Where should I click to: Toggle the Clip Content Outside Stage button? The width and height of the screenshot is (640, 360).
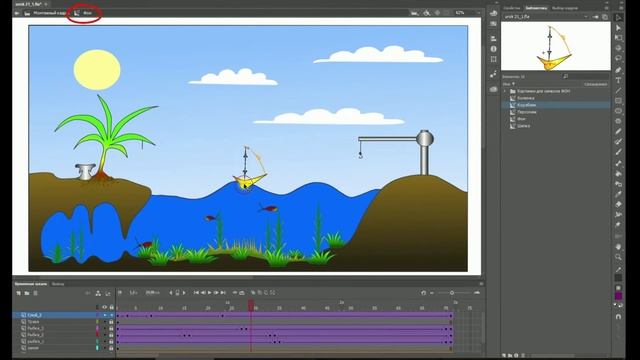click(447, 13)
